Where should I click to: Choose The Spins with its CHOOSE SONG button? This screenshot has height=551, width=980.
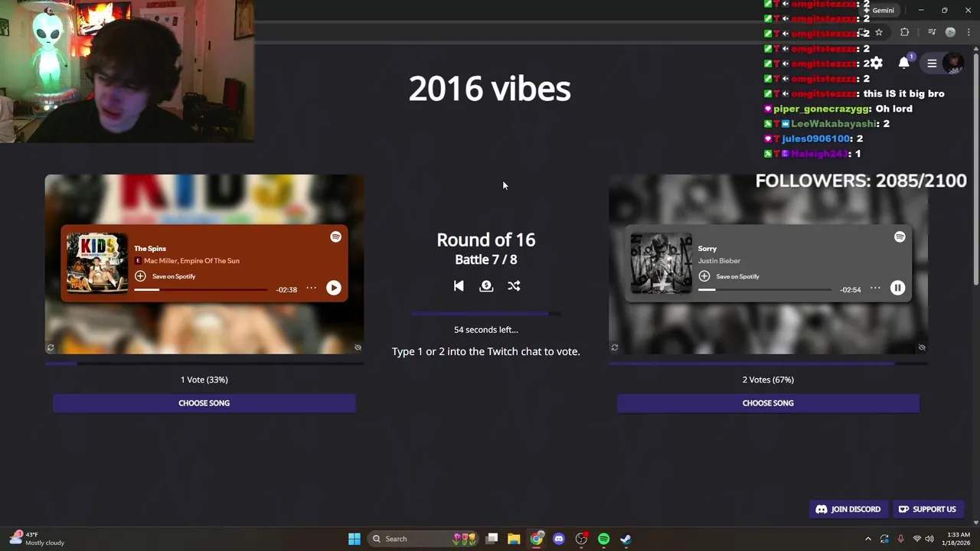point(204,403)
